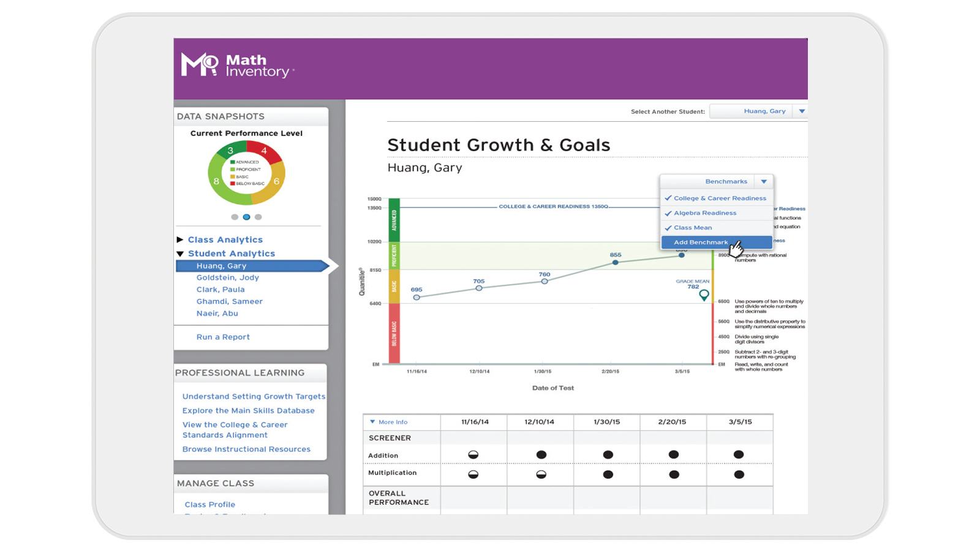Click the Grade Mean 782 pin marker
Viewport: 980px width, 551px height.
tap(704, 295)
